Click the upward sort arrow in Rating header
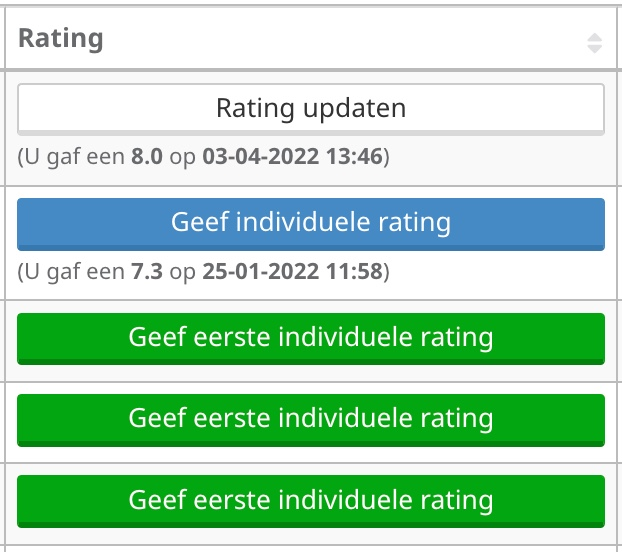Screen dimensions: 622x552 (595, 38)
